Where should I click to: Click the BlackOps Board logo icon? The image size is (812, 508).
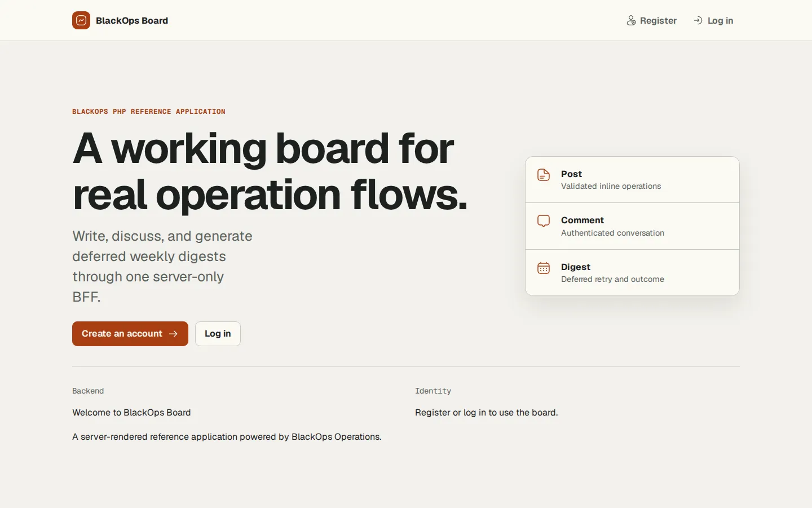[81, 20]
